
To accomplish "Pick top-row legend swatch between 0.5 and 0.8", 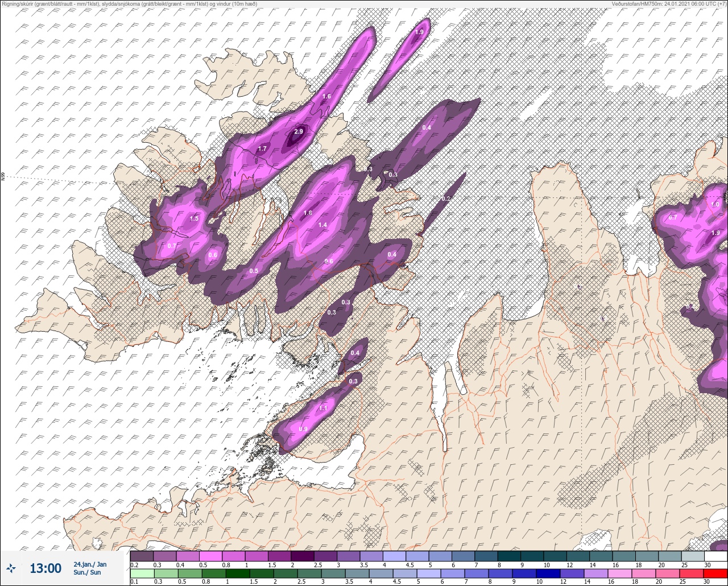I will [x=210, y=556].
